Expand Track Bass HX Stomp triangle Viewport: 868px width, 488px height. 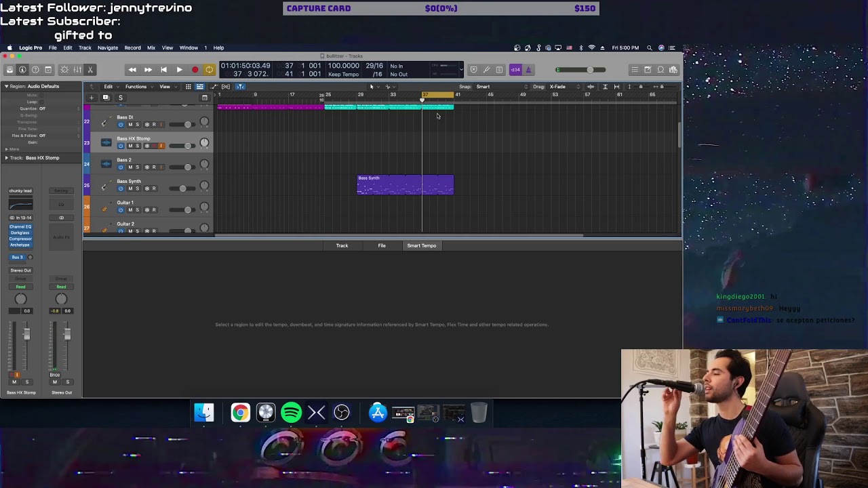coord(6,158)
